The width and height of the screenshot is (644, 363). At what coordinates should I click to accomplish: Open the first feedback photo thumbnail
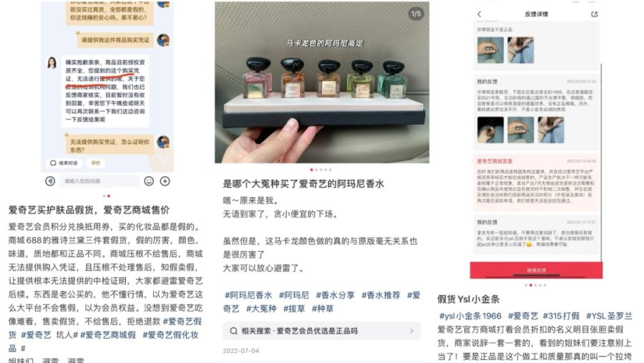tap(490, 50)
